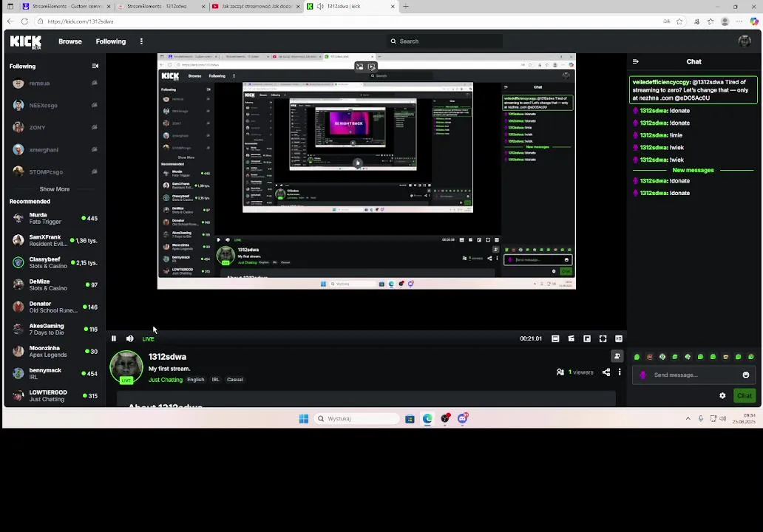
Task: Open the clip creation icon
Action: point(572,338)
